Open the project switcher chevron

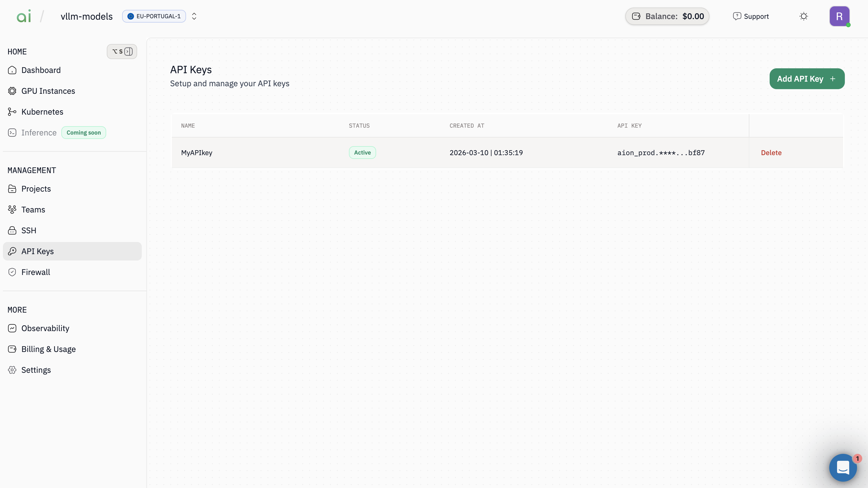194,16
